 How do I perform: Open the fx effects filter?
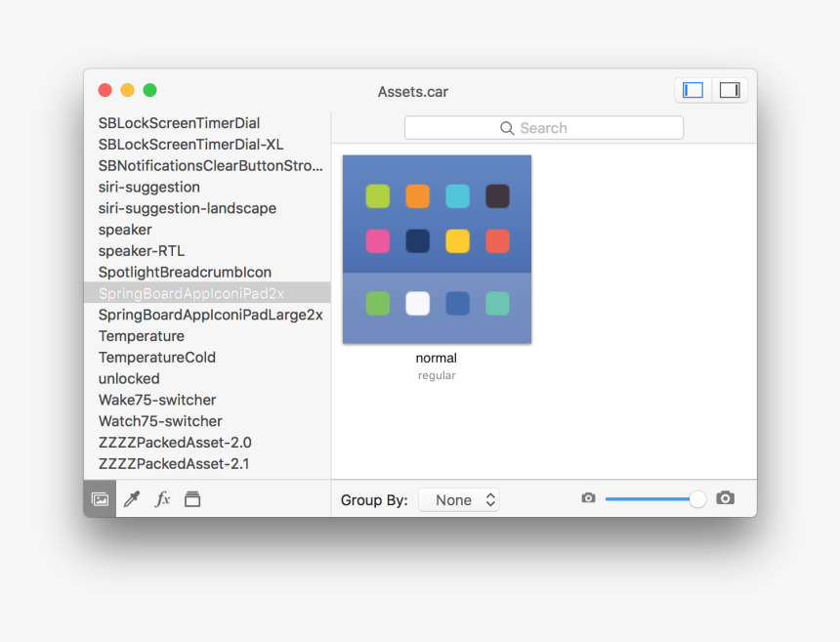[162, 498]
